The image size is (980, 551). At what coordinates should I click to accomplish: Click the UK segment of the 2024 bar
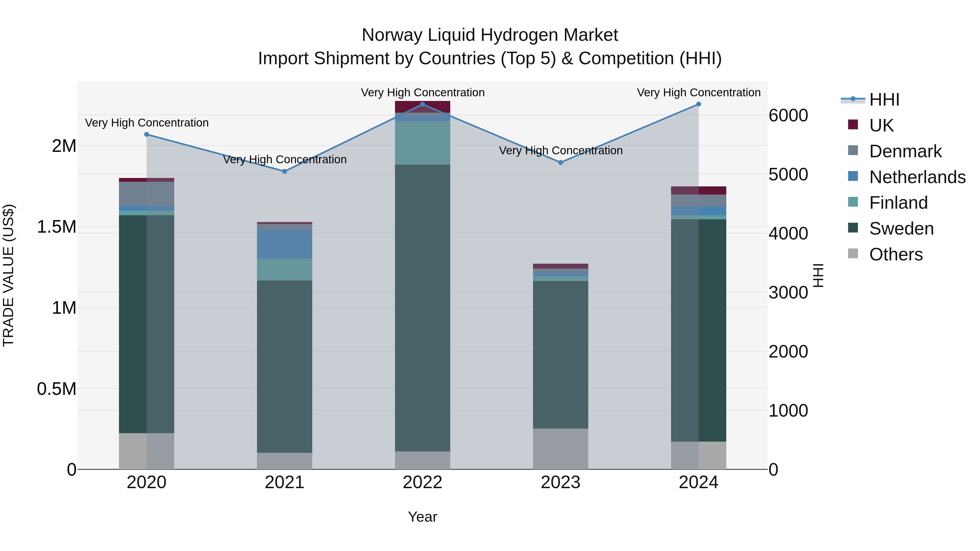tap(699, 190)
